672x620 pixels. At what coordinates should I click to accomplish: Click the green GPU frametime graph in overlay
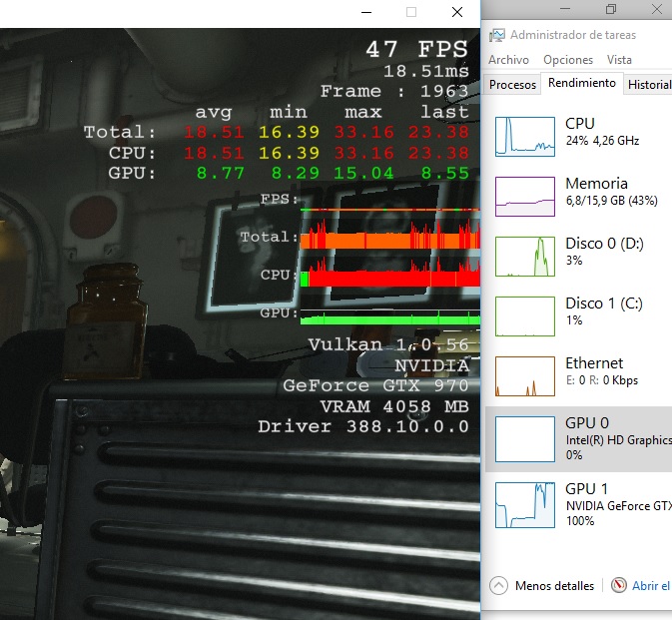390,317
